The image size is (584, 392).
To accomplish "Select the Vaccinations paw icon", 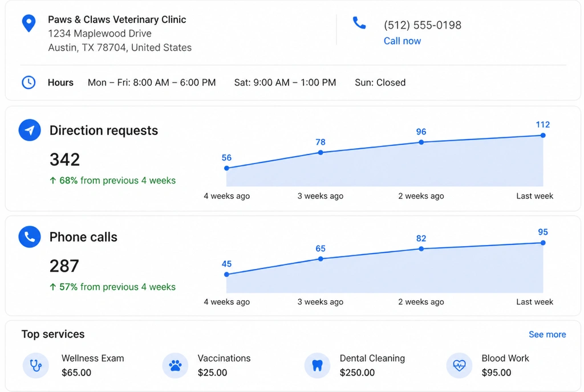I will pyautogui.click(x=176, y=366).
